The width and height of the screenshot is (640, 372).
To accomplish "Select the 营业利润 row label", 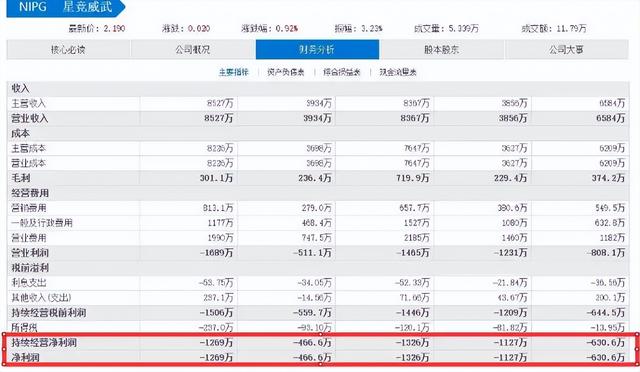I will coord(30,253).
